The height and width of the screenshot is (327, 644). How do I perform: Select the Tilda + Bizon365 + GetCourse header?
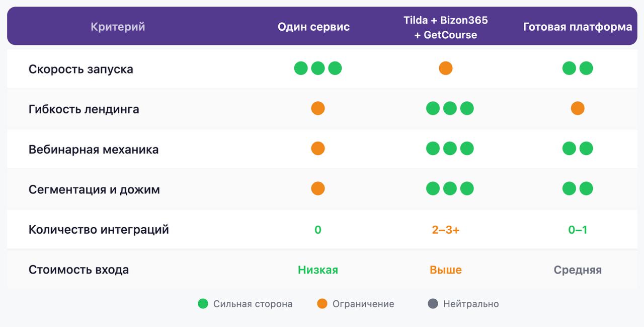coord(446,27)
